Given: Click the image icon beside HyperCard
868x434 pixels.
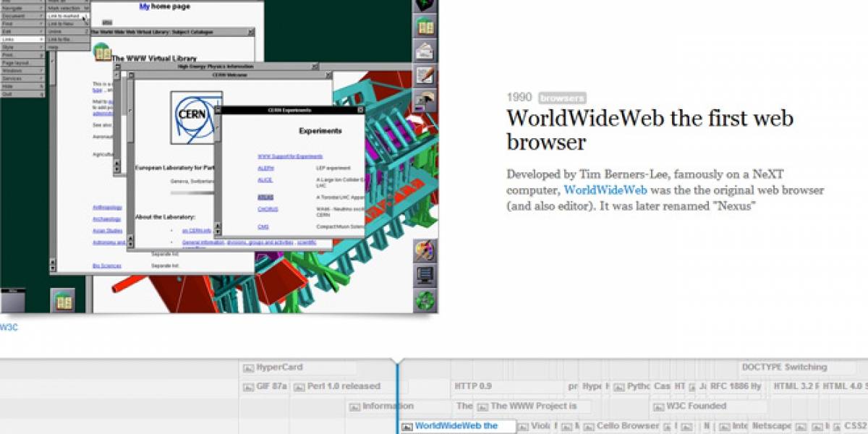Looking at the screenshot, I should point(249,367).
